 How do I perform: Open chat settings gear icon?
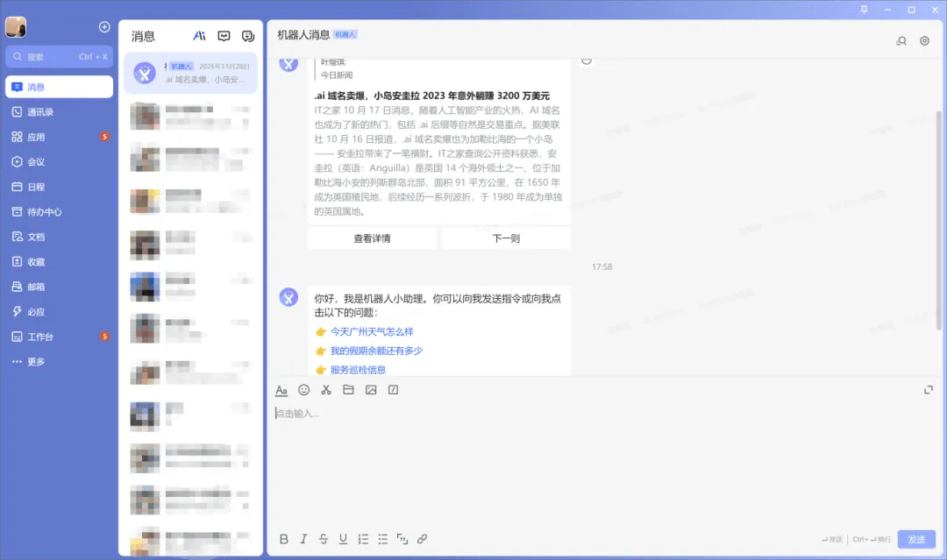(925, 41)
